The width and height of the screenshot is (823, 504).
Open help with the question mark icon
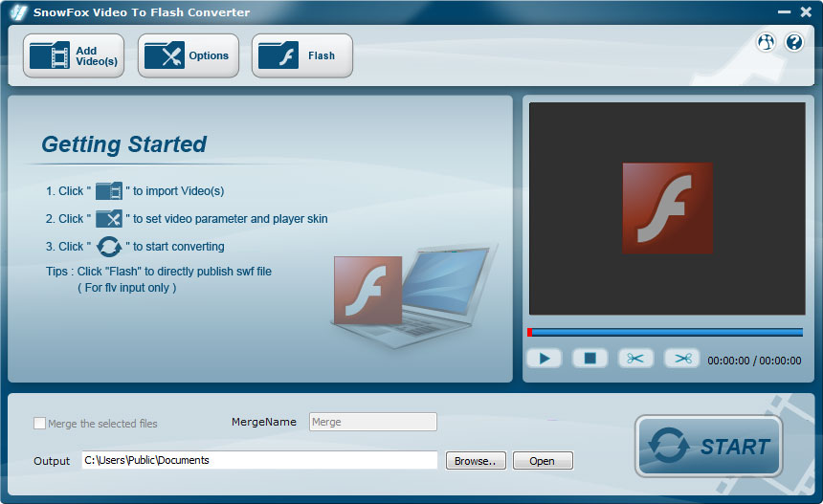793,42
